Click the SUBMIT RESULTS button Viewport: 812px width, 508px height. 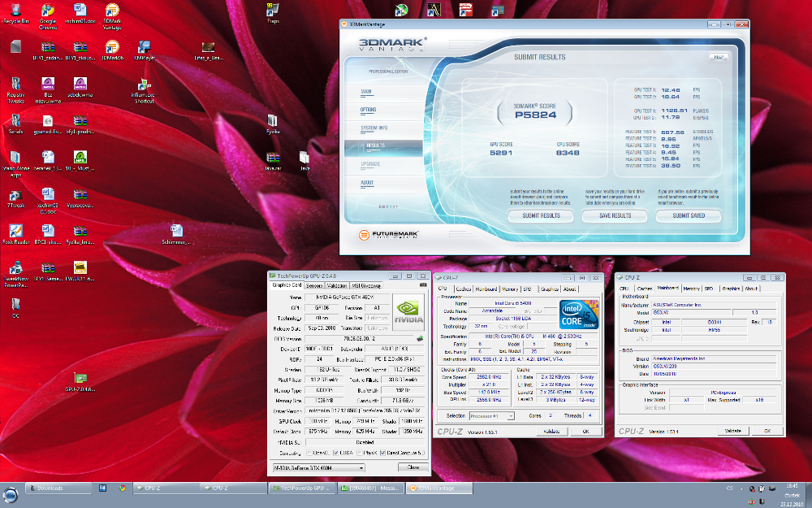click(x=541, y=215)
